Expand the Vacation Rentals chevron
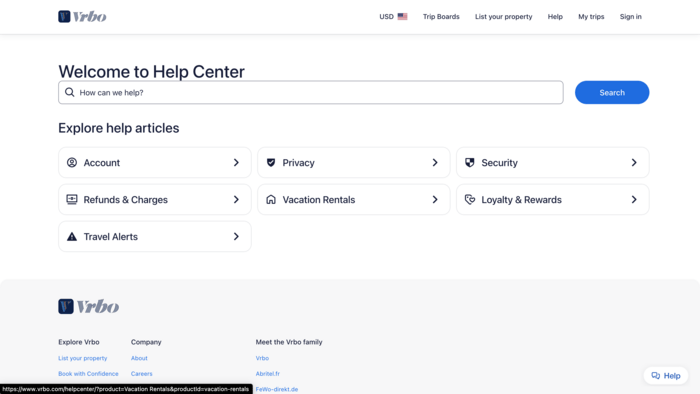The height and width of the screenshot is (394, 700). pos(435,199)
